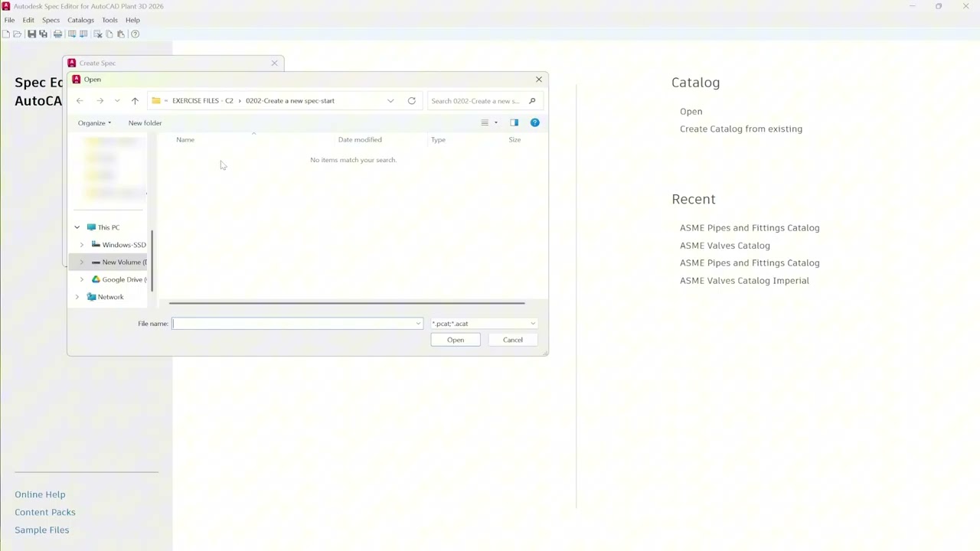Open the Organize dropdown menu
This screenshot has height=551, width=980.
point(94,123)
